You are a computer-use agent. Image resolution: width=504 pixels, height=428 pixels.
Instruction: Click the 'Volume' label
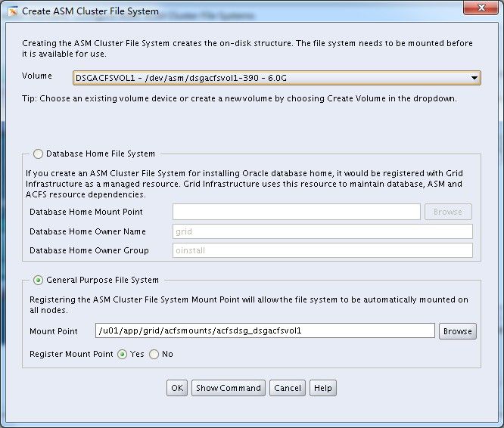[37, 76]
